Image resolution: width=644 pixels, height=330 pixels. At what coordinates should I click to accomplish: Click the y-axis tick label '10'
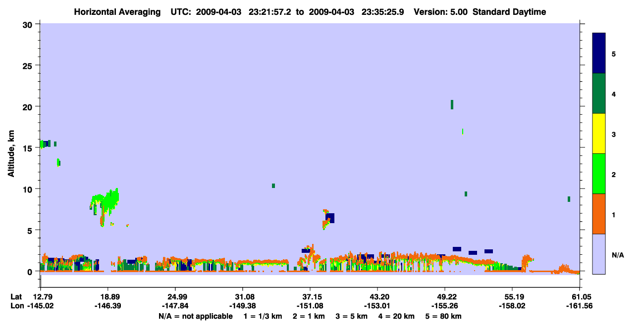29,189
